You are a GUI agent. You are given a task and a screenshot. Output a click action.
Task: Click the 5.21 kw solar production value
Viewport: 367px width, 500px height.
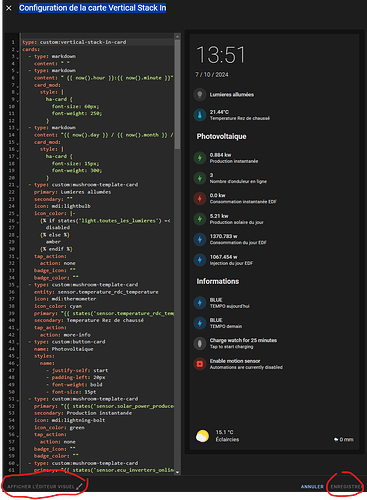[x=219, y=216]
